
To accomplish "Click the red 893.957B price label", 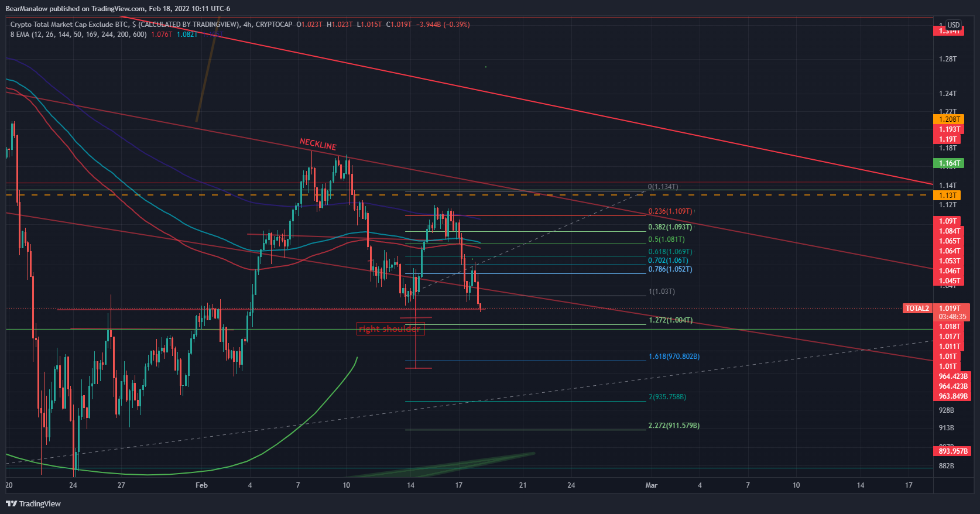I will point(952,451).
